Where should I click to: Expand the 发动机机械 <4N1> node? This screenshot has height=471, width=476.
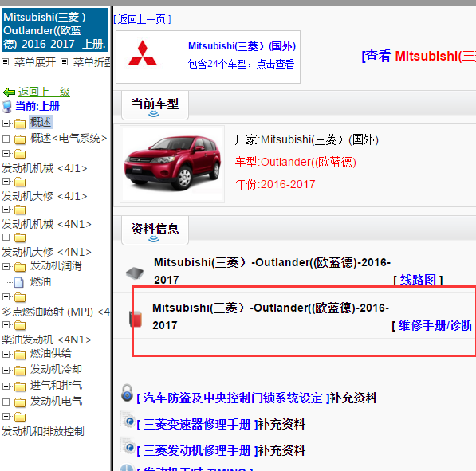6,209
